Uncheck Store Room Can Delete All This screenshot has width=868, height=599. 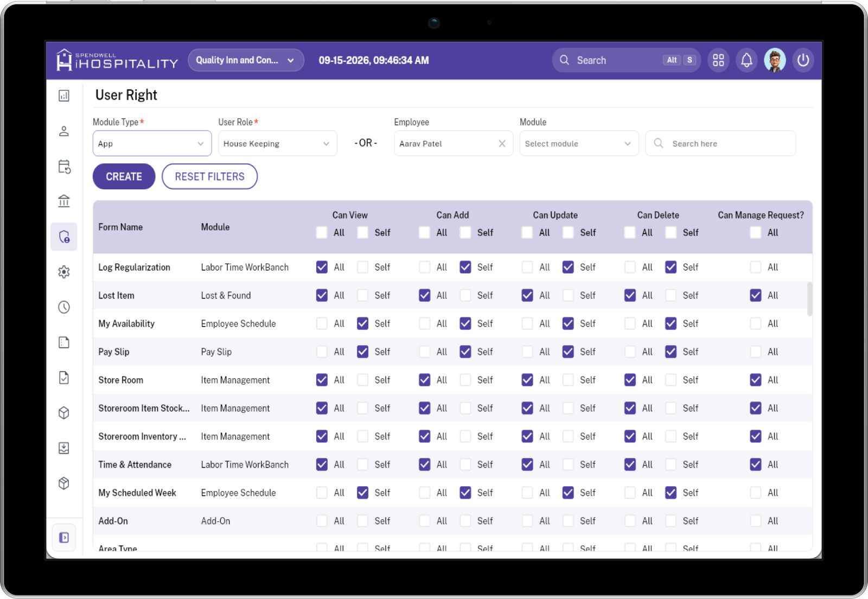[x=630, y=380]
